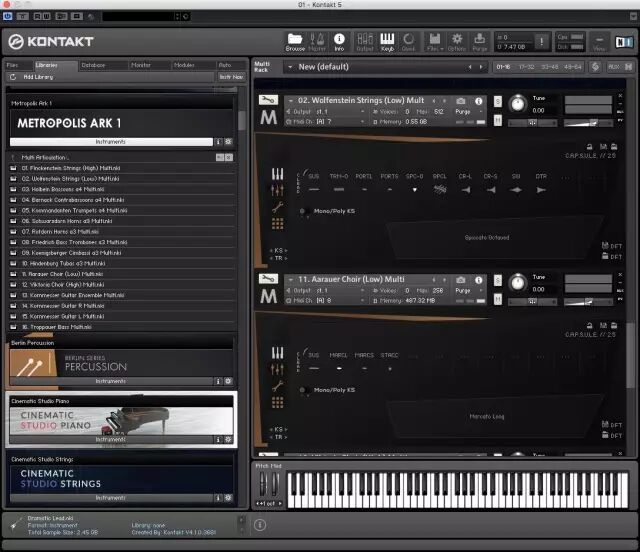Open the mixer faders page in Aarauer Choir

tap(277, 369)
